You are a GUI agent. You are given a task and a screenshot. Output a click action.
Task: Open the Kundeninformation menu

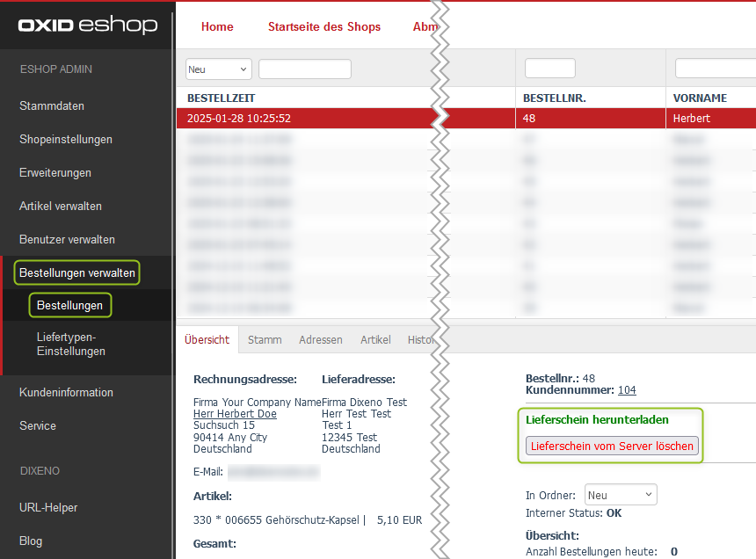coord(66,392)
